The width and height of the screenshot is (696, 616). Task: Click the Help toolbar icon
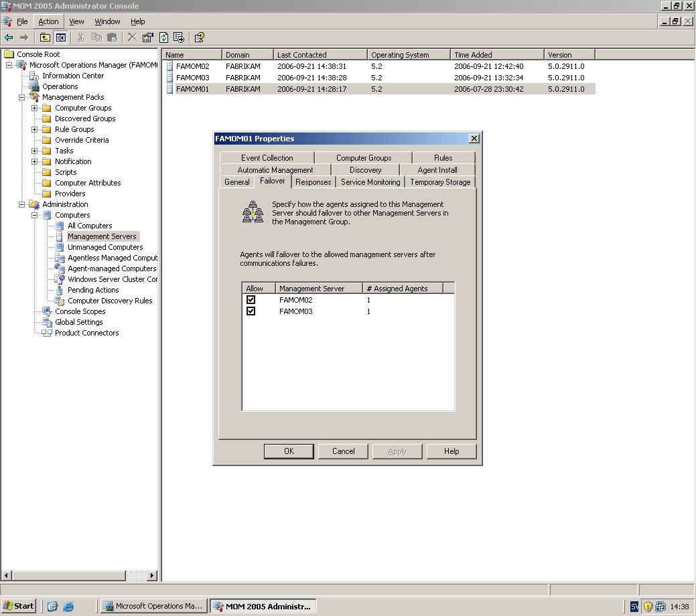199,37
